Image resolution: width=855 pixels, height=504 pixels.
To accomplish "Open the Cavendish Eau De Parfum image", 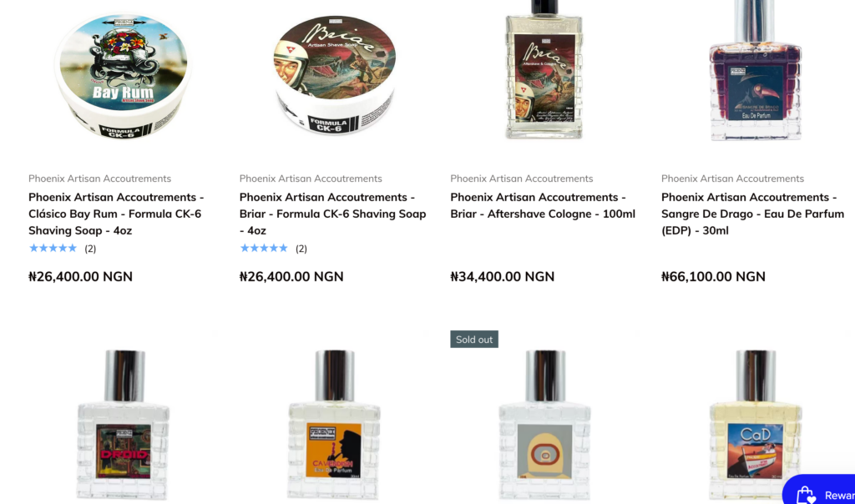I will (334, 425).
